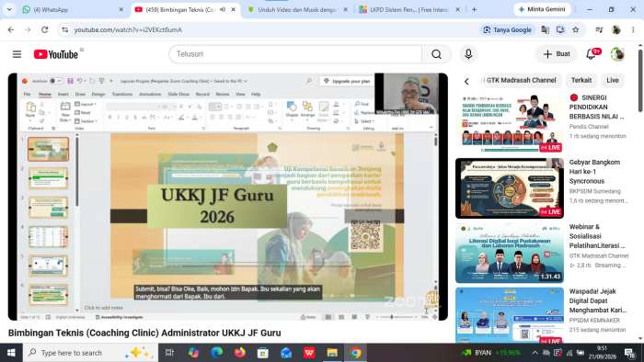Mute audio on the YouTube tab
The width and height of the screenshot is (644, 362).
pos(223,9)
